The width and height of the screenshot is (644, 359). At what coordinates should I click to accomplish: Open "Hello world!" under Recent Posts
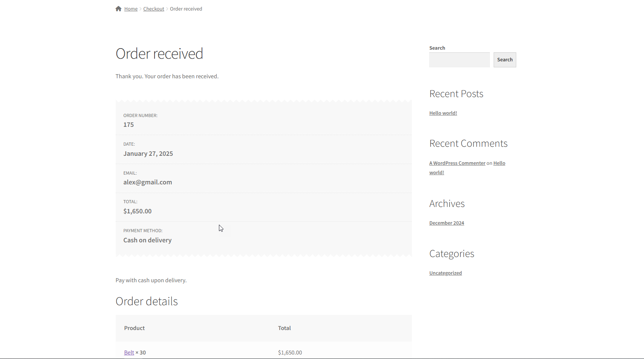point(443,113)
